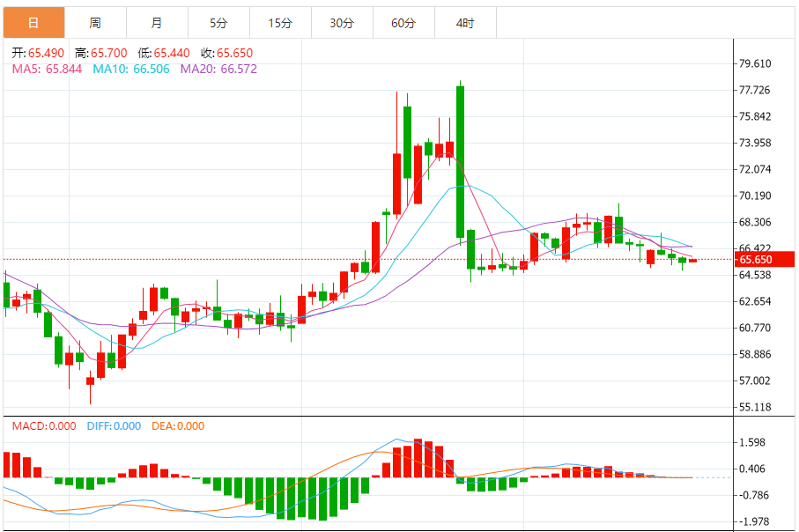Click the red 65.650 current price tag

pos(765,259)
